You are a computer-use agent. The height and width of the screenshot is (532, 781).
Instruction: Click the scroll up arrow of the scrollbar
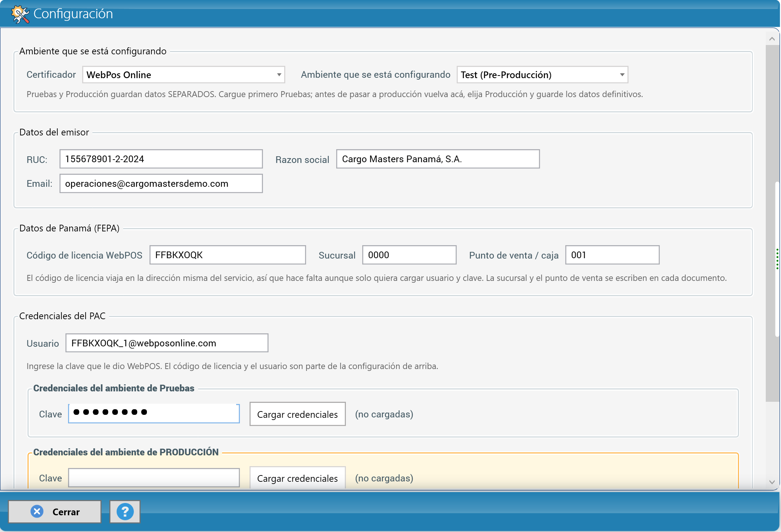click(x=772, y=39)
